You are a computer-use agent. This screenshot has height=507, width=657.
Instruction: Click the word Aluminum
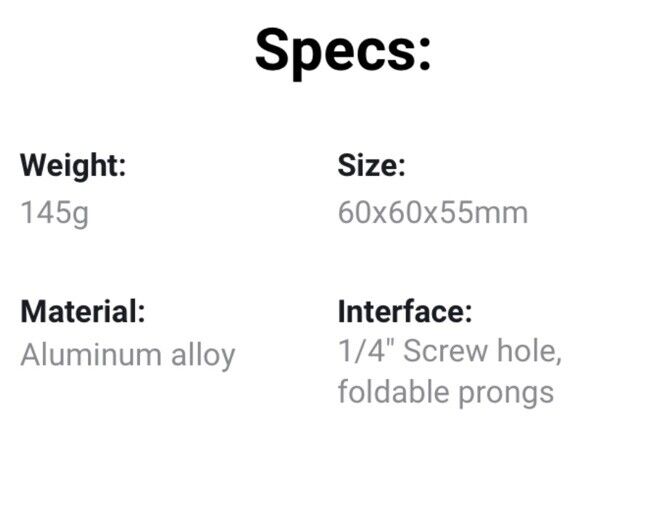[x=91, y=355]
